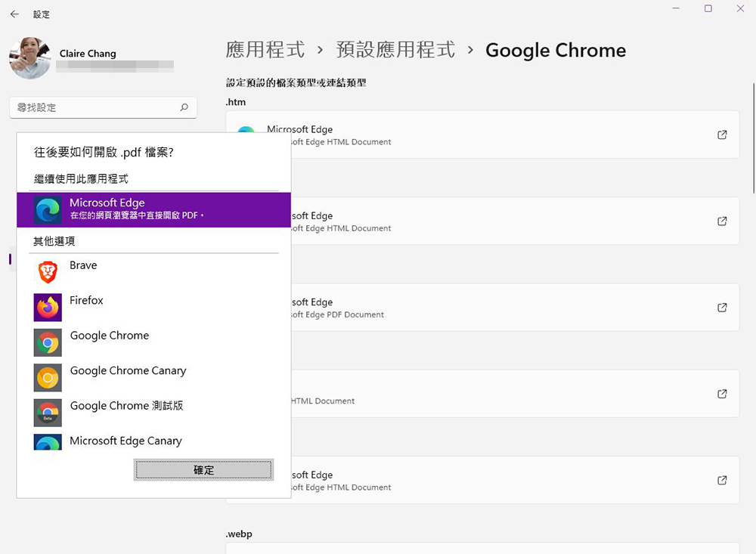Image resolution: width=756 pixels, height=554 pixels.
Task: Click Claire Chang's profile picture
Action: 30,58
